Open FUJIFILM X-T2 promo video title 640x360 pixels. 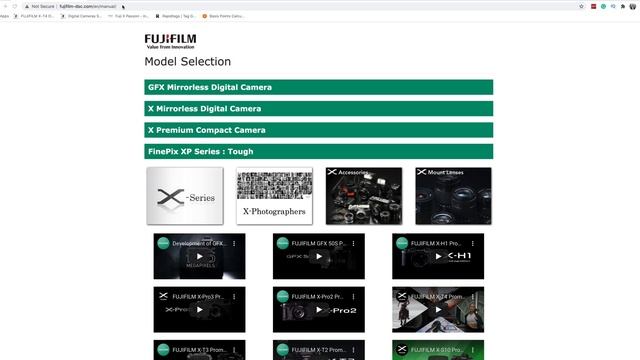click(x=318, y=350)
